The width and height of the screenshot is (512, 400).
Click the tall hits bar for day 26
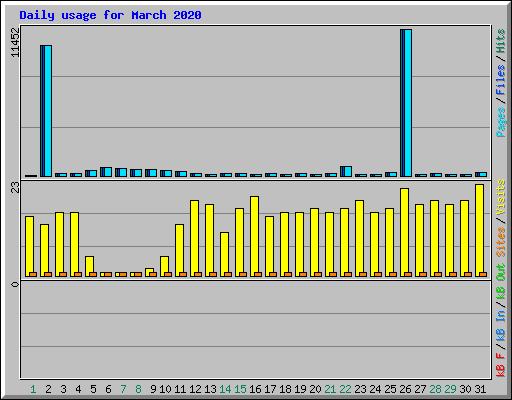[x=406, y=103]
